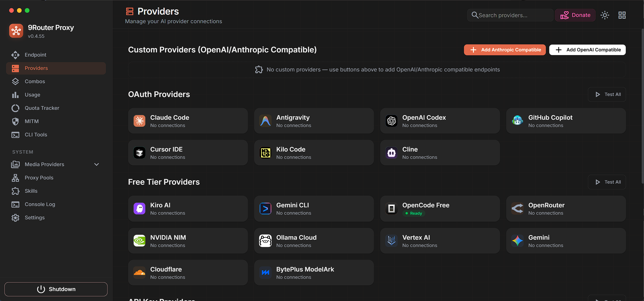Viewport: 644px width, 301px height.
Task: Click the 'OpenRouter' provider name
Action: (546, 205)
